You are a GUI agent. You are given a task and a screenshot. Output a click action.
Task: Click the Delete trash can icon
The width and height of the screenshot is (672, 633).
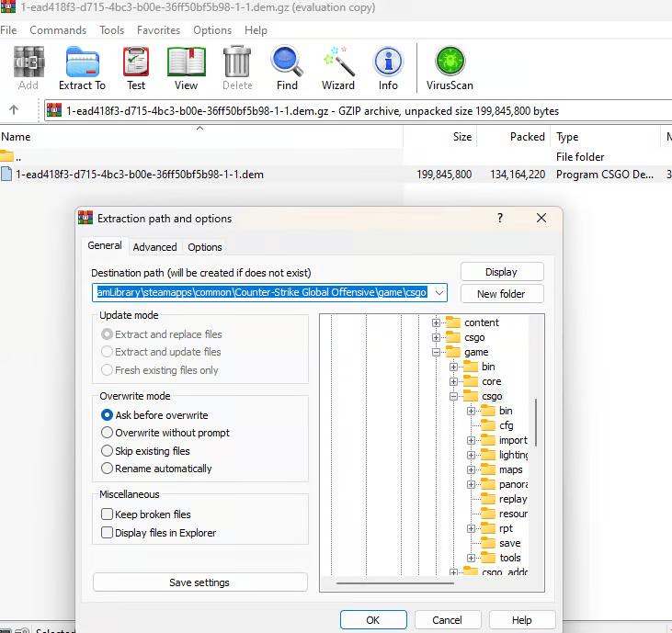coord(237,62)
